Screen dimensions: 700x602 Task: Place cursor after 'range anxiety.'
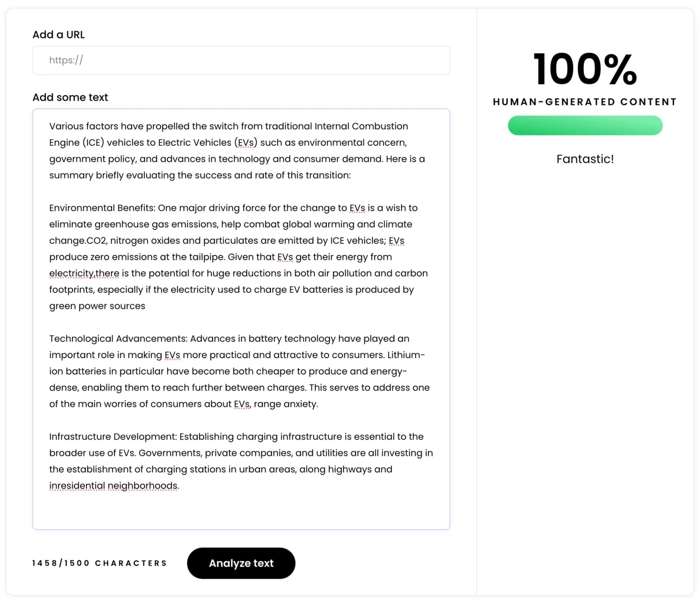[x=319, y=404]
